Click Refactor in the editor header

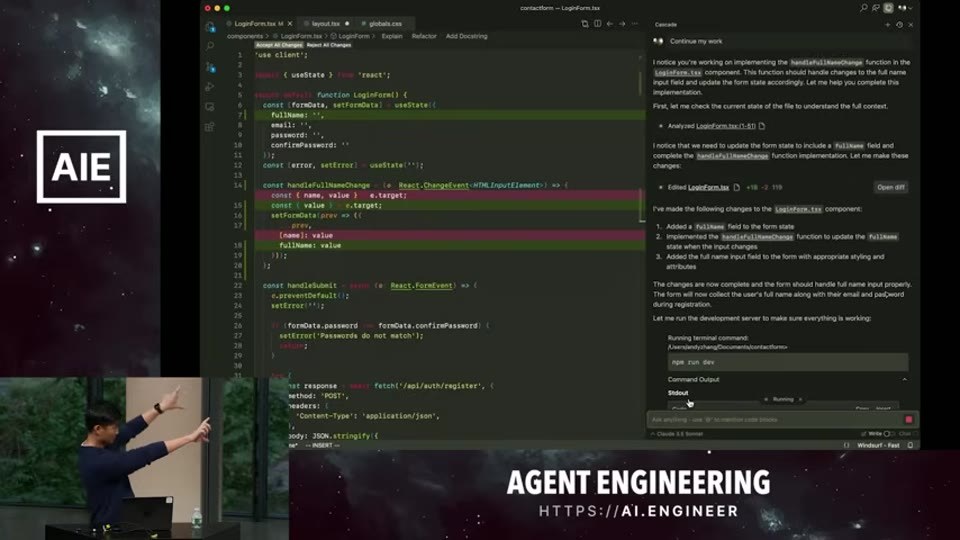click(424, 36)
